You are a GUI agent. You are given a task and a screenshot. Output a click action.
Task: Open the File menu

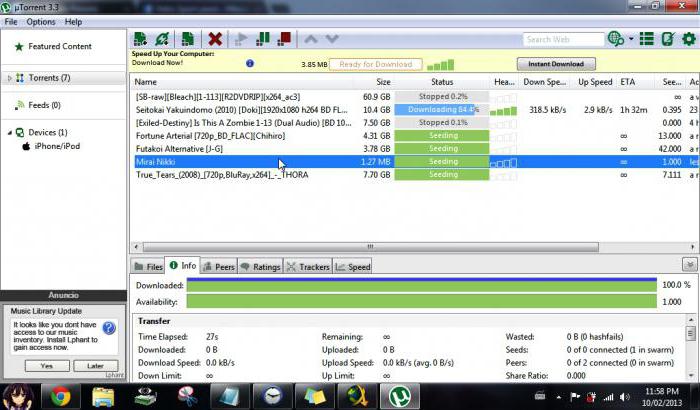click(11, 22)
